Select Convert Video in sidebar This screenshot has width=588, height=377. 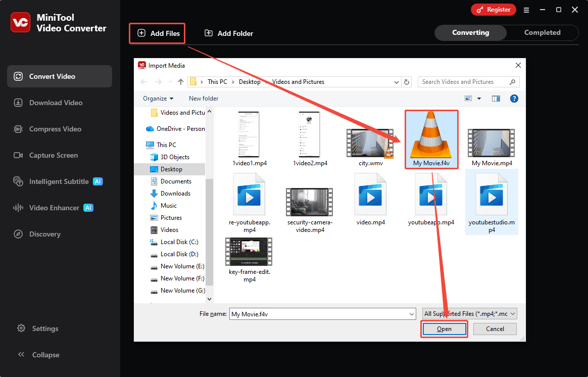click(60, 76)
